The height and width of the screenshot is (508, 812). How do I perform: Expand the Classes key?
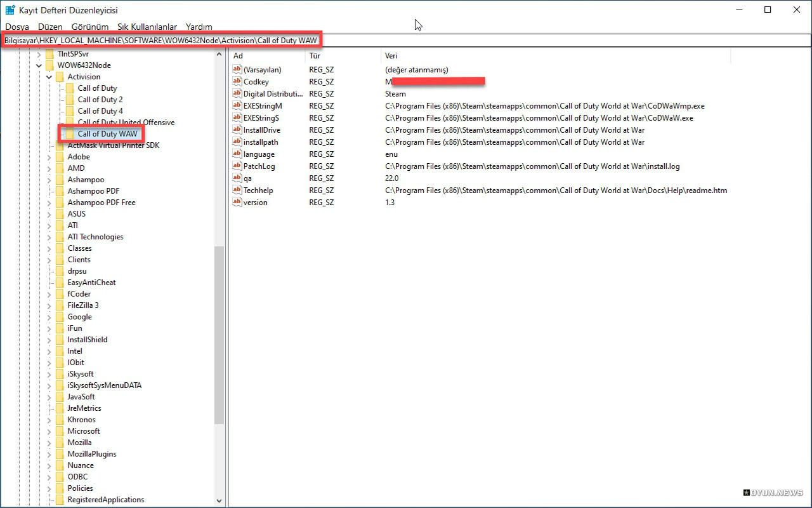pos(49,248)
